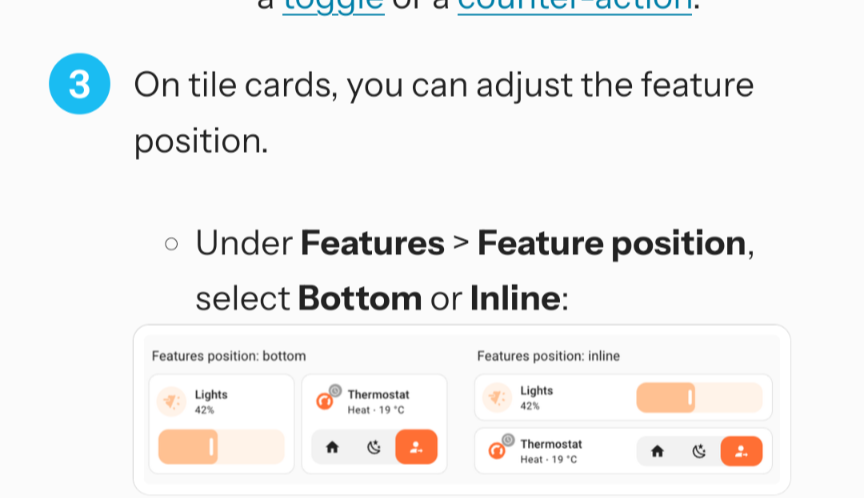Click the Lights icon in the inline-position example
864x498 pixels.
pos(496,398)
